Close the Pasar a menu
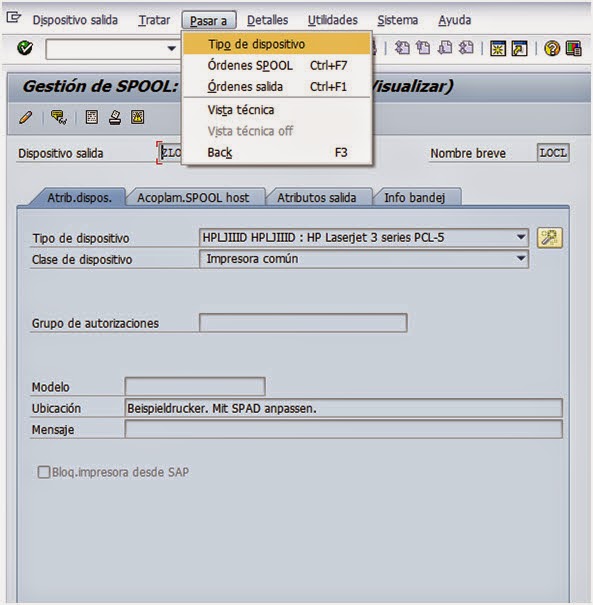Image resolution: width=593 pixels, height=605 pixels. click(x=208, y=20)
